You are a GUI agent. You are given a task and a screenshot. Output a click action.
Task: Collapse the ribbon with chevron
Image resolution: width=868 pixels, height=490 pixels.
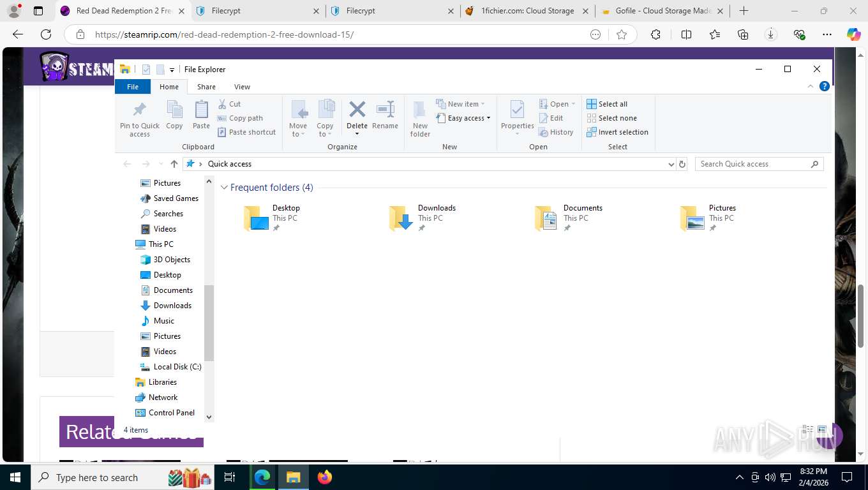(x=811, y=86)
